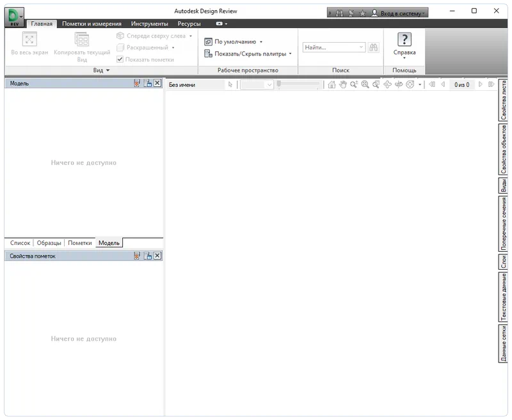Viewport: 512px width, 420px height.
Task: Open the Свойства объектов side tab
Action: point(503,150)
